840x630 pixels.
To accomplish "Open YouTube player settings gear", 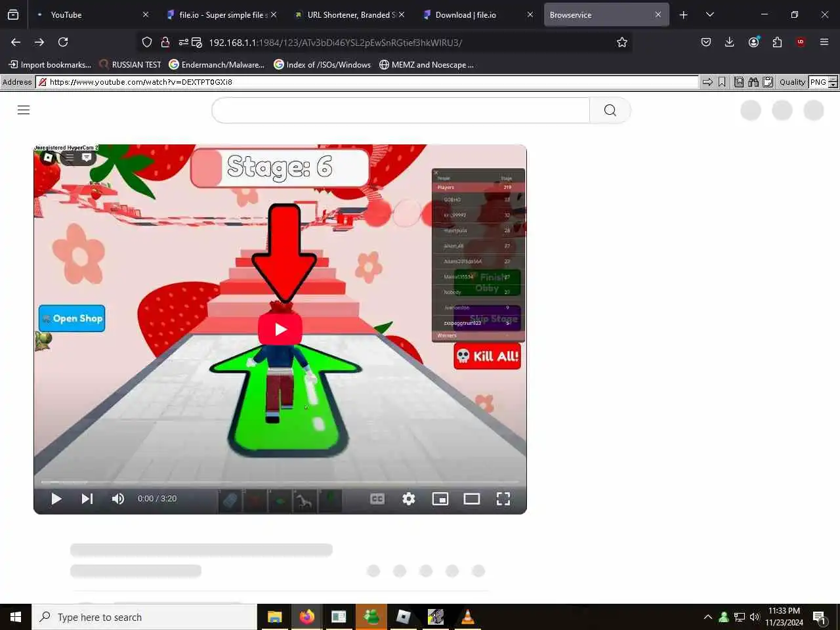I will click(x=409, y=499).
